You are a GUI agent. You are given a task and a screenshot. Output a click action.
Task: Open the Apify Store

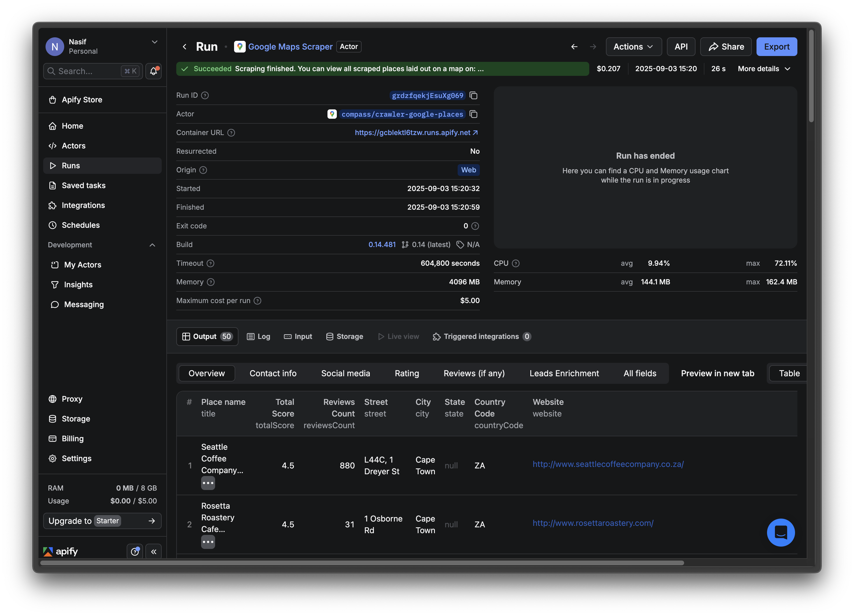tap(82, 99)
